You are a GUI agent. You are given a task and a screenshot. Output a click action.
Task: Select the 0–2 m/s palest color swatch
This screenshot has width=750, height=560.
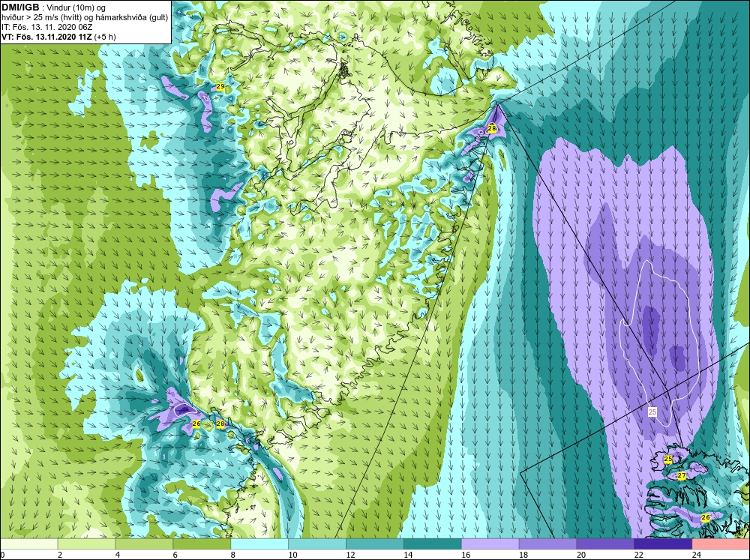(28, 544)
